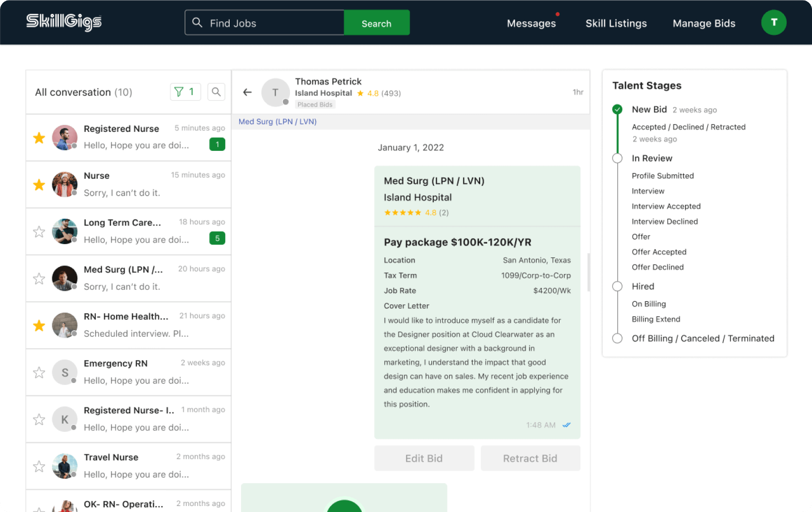Star the Emergency RN conversation
This screenshot has height=512, width=812.
(x=39, y=373)
